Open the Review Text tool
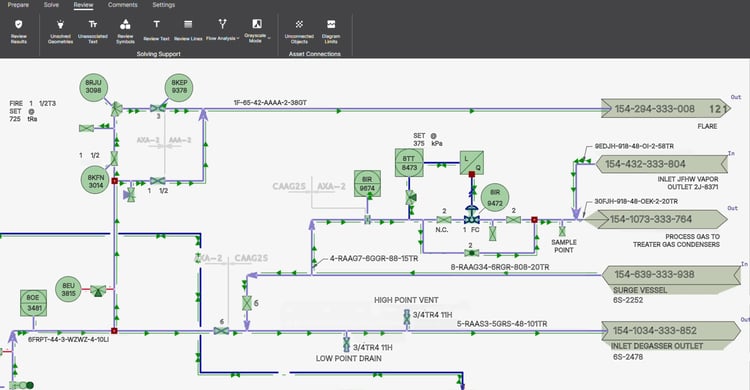 156,31
